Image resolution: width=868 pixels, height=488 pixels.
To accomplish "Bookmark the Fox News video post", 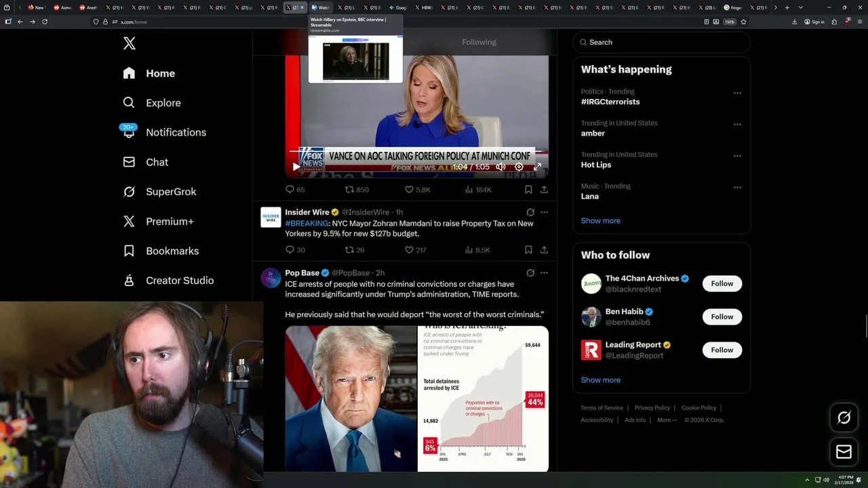I will [x=528, y=190].
